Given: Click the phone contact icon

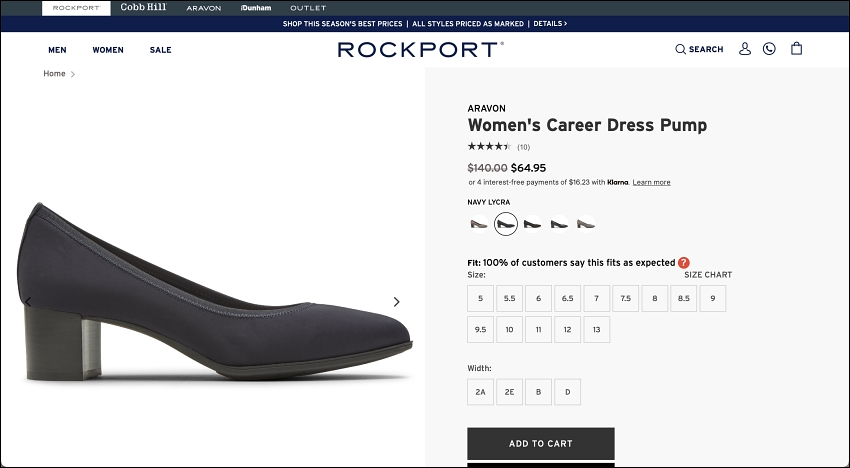Looking at the screenshot, I should click(769, 49).
